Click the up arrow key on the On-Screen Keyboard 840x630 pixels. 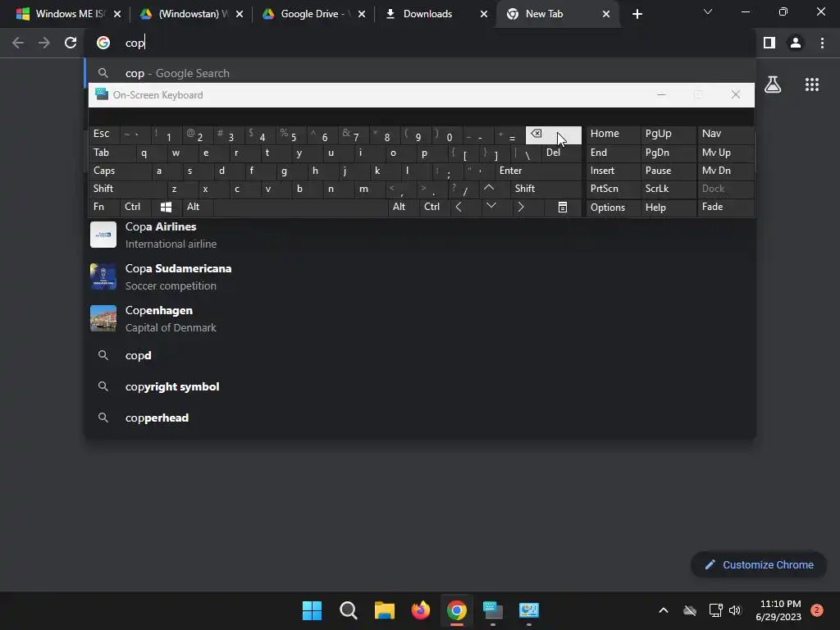coord(489,189)
